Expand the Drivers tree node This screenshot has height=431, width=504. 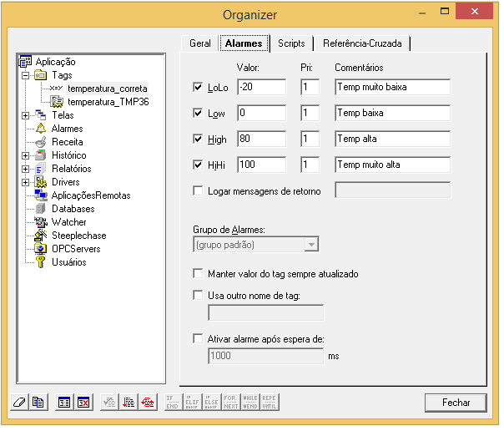click(26, 182)
